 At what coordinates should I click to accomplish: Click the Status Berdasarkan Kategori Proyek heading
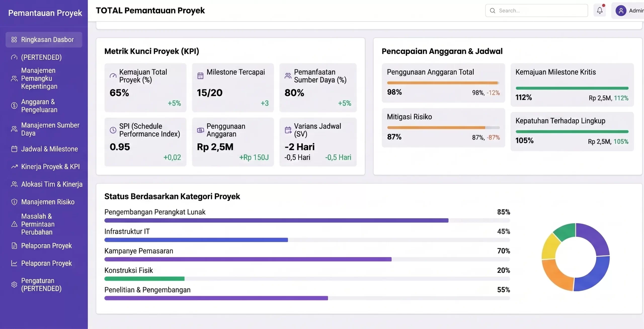[172, 196]
